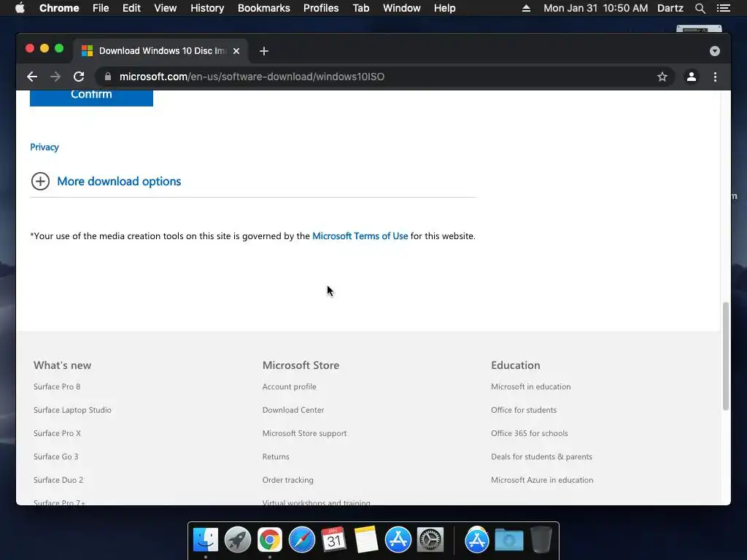Click the Confirm button
747x560 pixels.
[x=91, y=97]
